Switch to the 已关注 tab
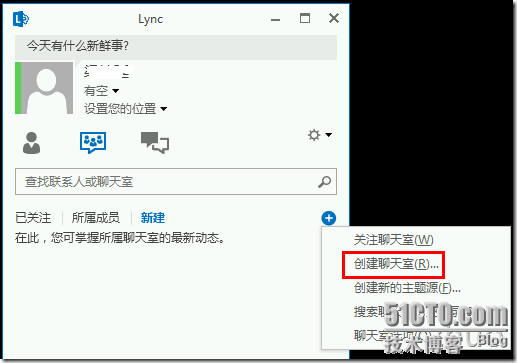 (33, 218)
